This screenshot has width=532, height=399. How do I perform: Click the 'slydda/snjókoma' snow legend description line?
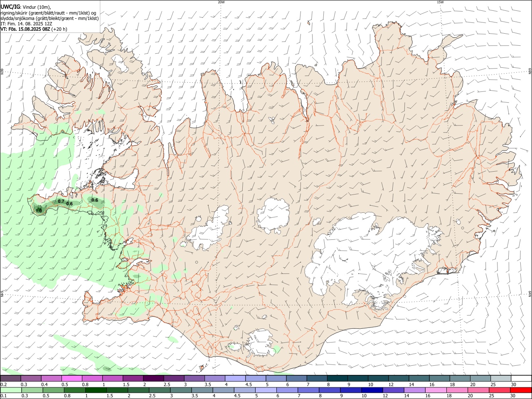[x=49, y=18]
